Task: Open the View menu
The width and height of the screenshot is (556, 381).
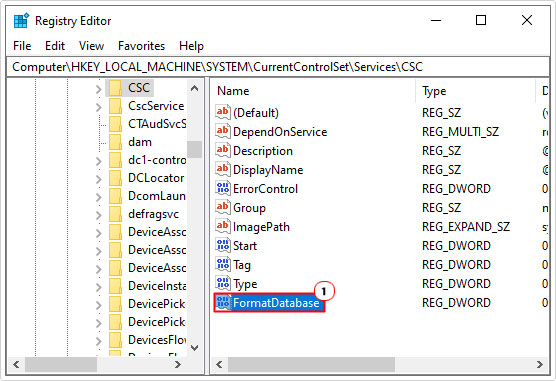Action: (x=91, y=46)
